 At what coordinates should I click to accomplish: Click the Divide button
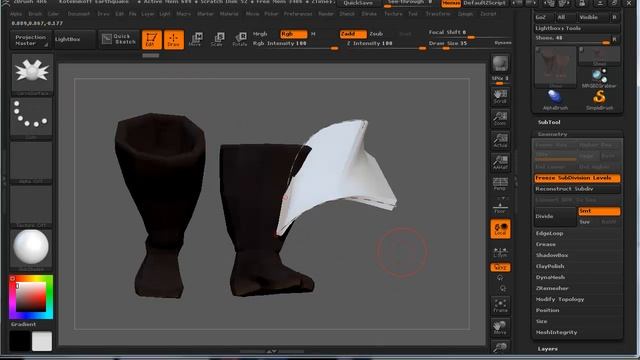(555, 216)
